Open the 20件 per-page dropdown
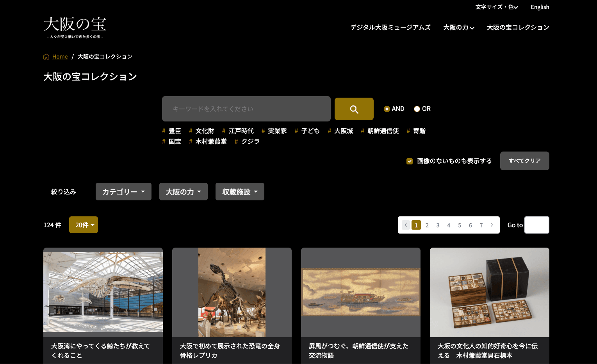Viewport: 597px width, 364px height. 84,225
